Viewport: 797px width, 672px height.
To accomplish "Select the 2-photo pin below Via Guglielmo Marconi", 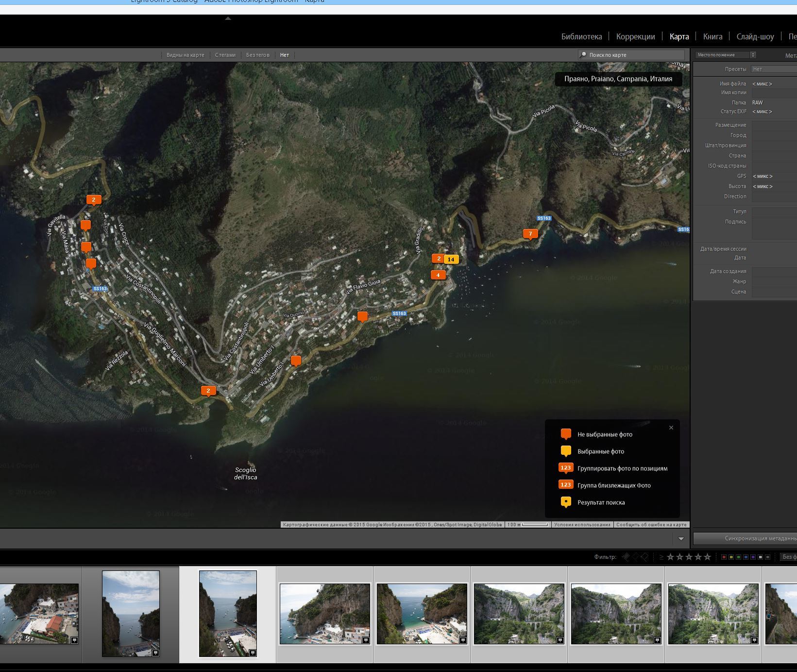I will pyautogui.click(x=208, y=391).
